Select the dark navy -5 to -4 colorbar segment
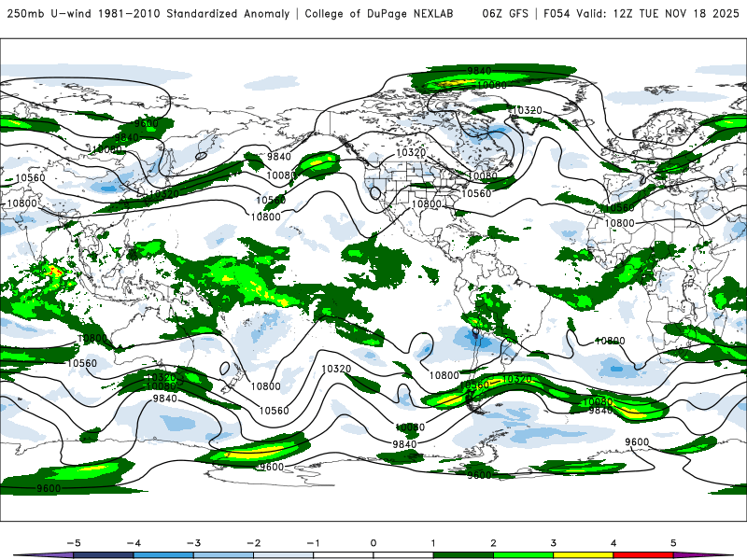This screenshot has height=560, width=747. (104, 555)
